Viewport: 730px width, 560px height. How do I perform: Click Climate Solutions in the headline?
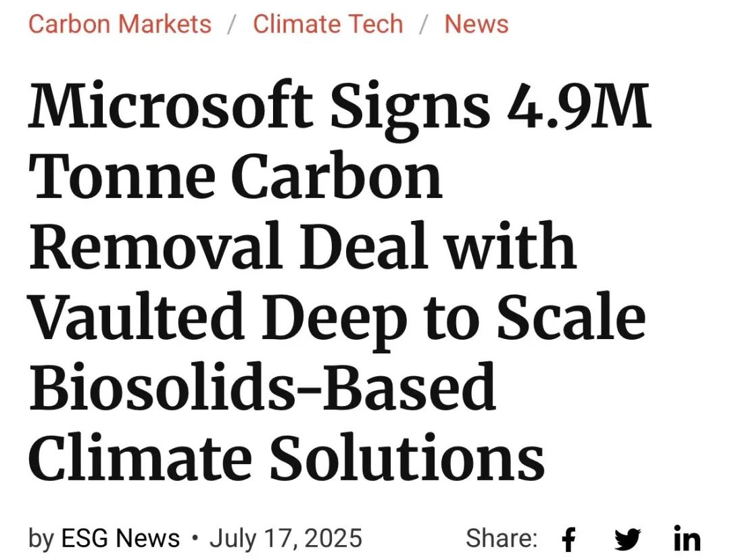click(287, 457)
